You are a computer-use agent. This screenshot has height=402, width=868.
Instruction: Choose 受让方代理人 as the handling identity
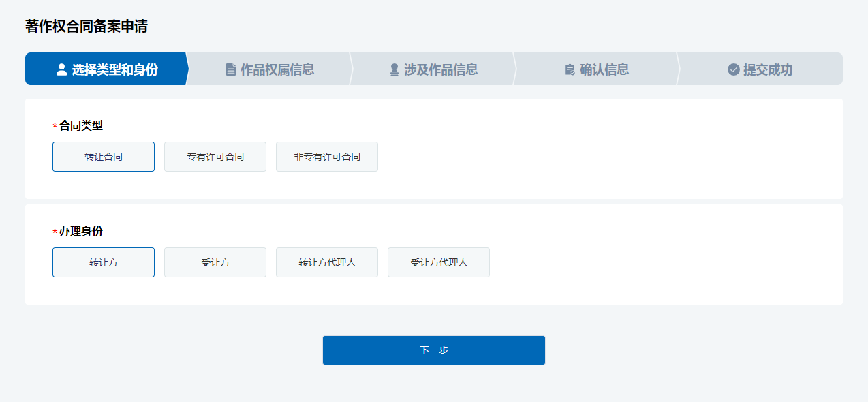click(x=438, y=262)
